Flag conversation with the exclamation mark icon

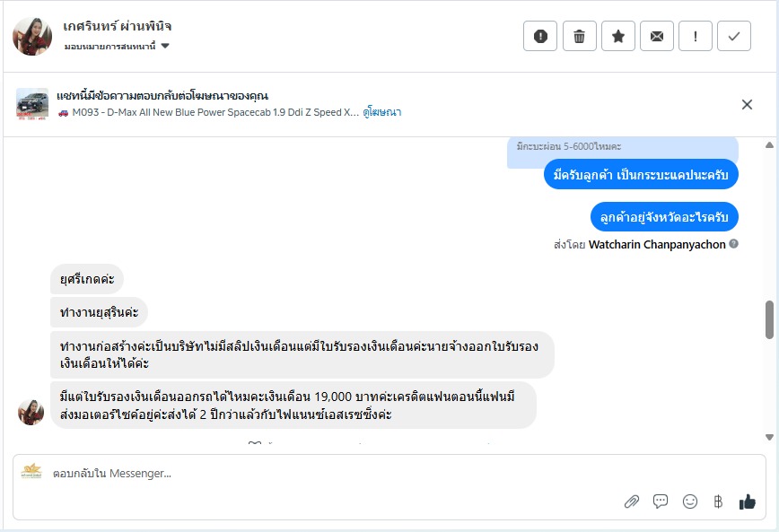click(696, 36)
